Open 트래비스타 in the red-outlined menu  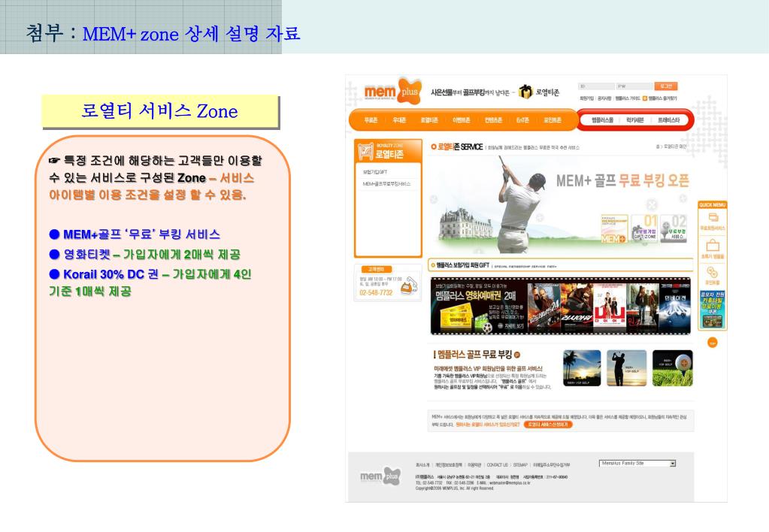(x=668, y=120)
